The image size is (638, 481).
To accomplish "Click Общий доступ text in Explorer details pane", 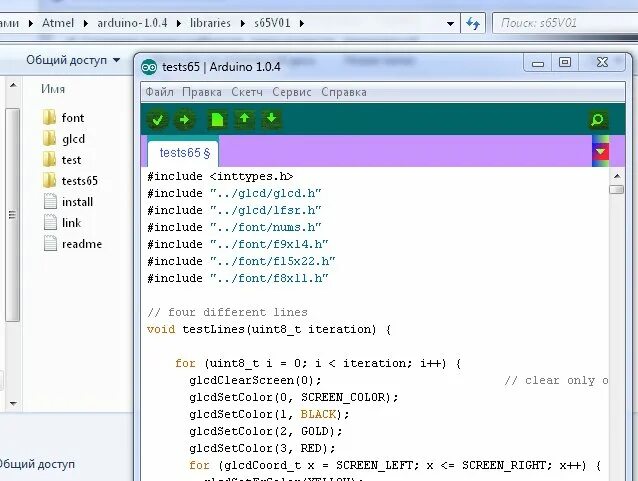I will 37,464.
